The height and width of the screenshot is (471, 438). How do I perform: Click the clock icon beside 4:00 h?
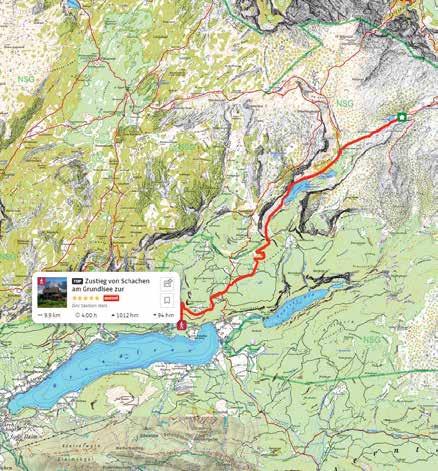pyautogui.click(x=77, y=315)
